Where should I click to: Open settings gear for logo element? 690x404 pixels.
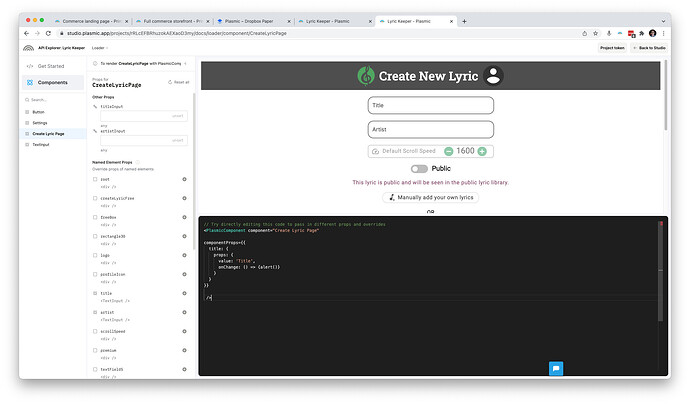click(x=184, y=255)
